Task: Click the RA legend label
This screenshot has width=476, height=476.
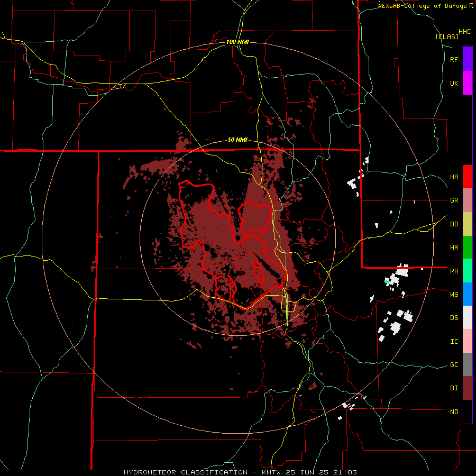Action: [x=454, y=271]
